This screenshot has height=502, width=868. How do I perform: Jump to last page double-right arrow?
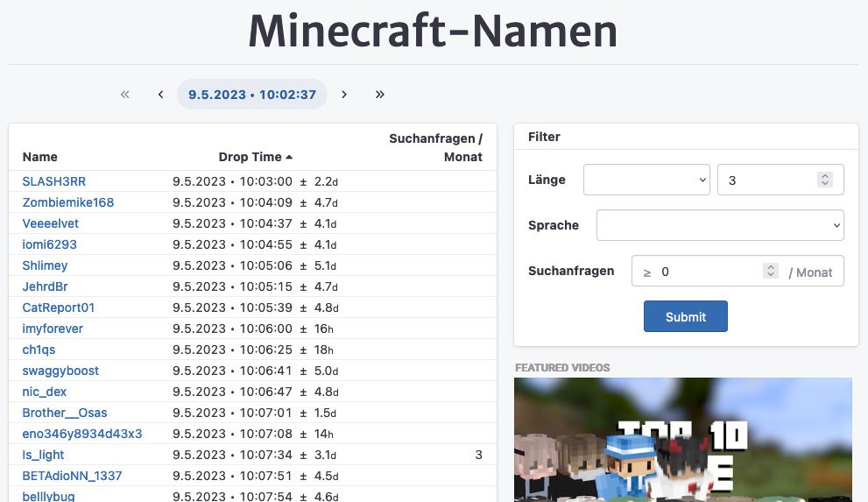click(x=380, y=95)
